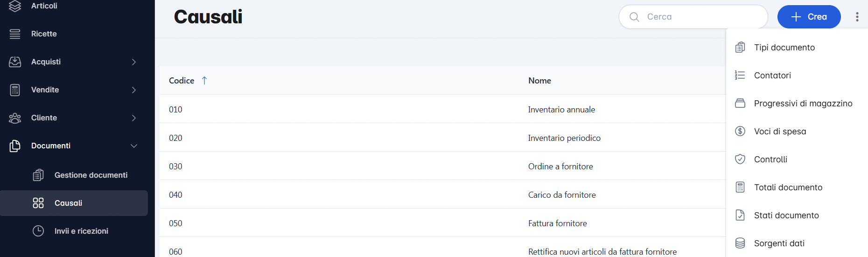The image size is (868, 257).
Task: Collapse the Documenti section chevron
Action: (134, 146)
